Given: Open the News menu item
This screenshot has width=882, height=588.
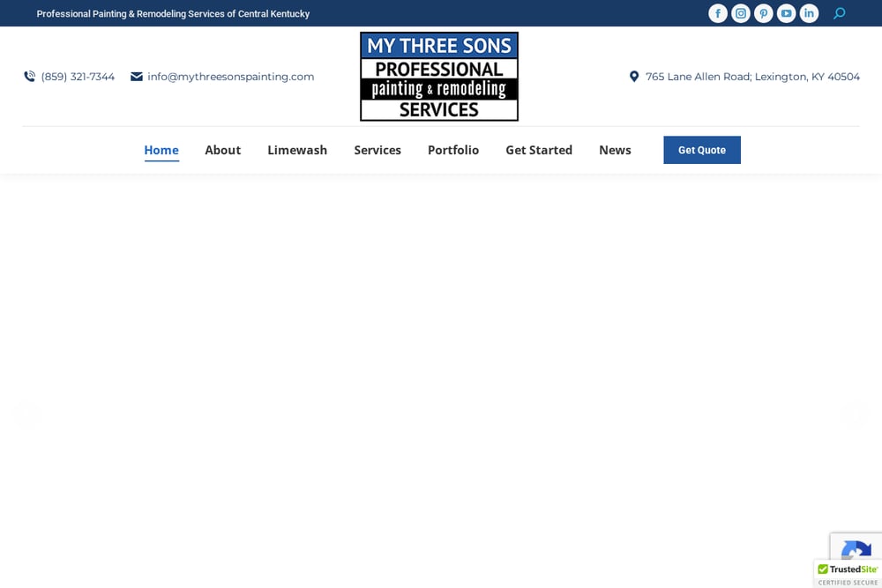Looking at the screenshot, I should pos(615,150).
